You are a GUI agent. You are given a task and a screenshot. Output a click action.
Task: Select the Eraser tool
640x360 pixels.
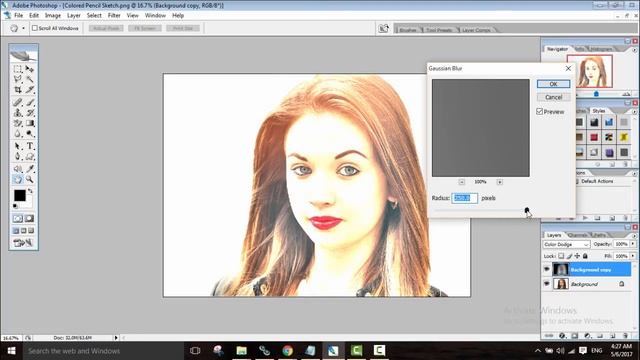18,123
